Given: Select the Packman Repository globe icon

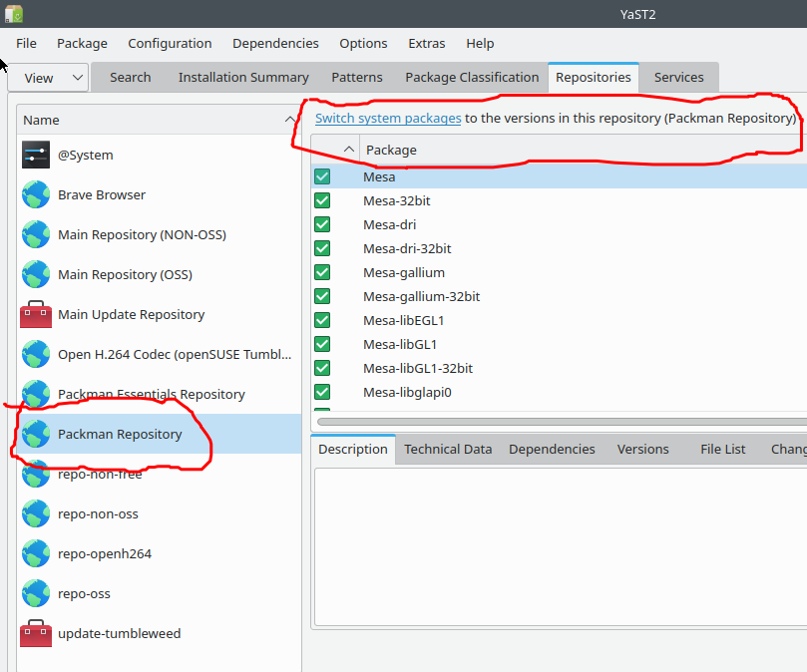Looking at the screenshot, I should [35, 434].
